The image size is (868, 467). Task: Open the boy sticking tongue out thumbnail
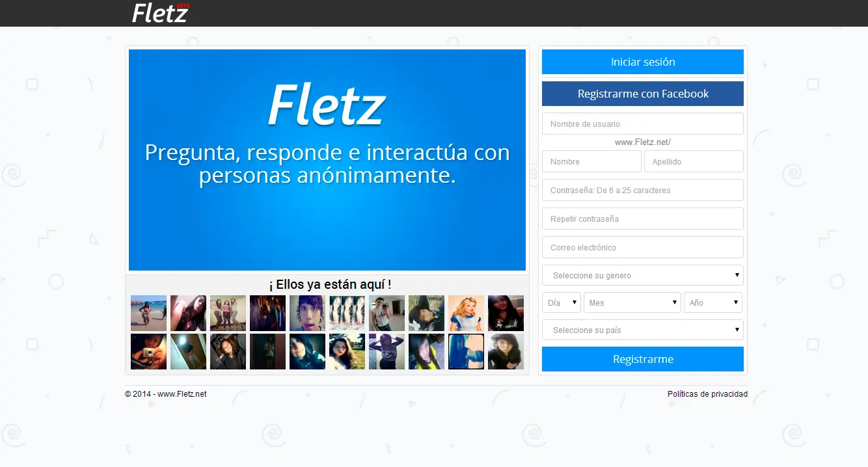(x=307, y=314)
